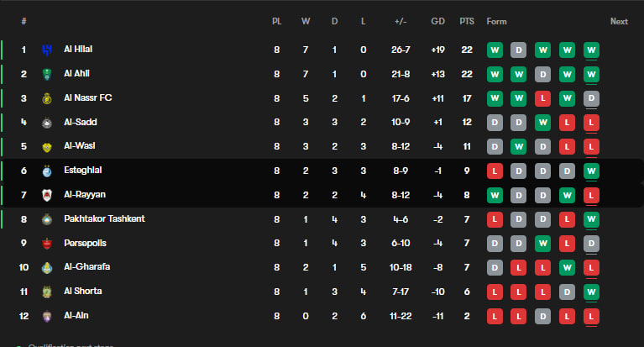This screenshot has width=644, height=347.
Task: Click the Next column header
Action: point(619,21)
